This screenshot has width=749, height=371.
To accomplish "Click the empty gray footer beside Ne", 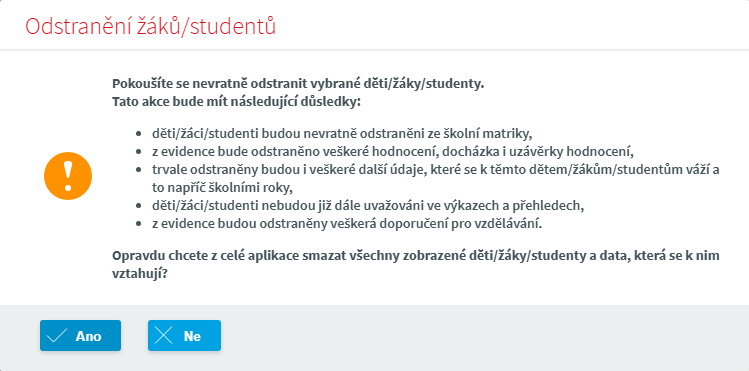I will click(x=478, y=337).
